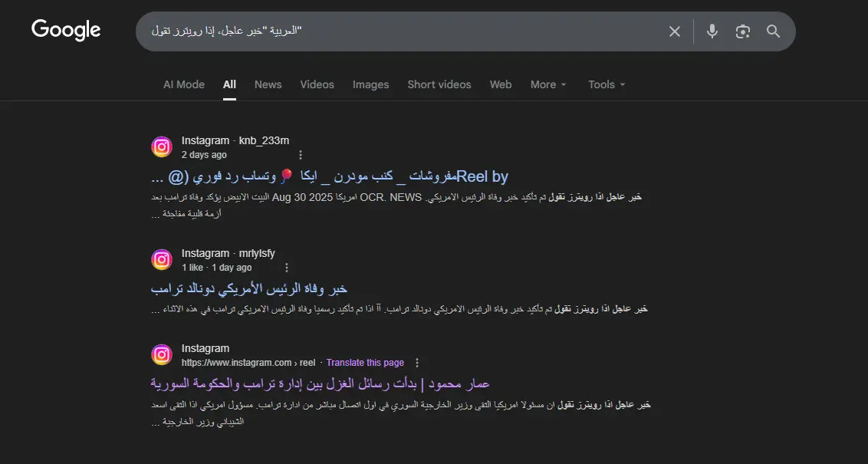Switch to Videos tab

(317, 84)
